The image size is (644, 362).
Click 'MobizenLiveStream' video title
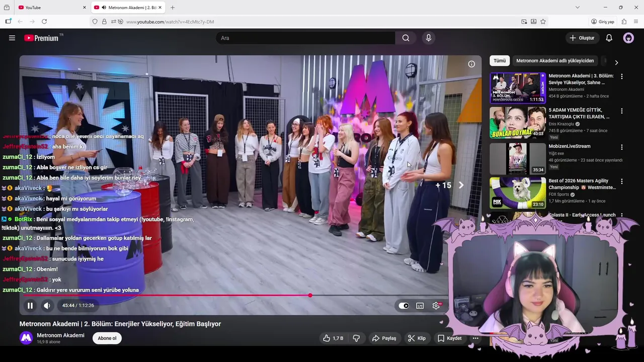pyautogui.click(x=570, y=146)
